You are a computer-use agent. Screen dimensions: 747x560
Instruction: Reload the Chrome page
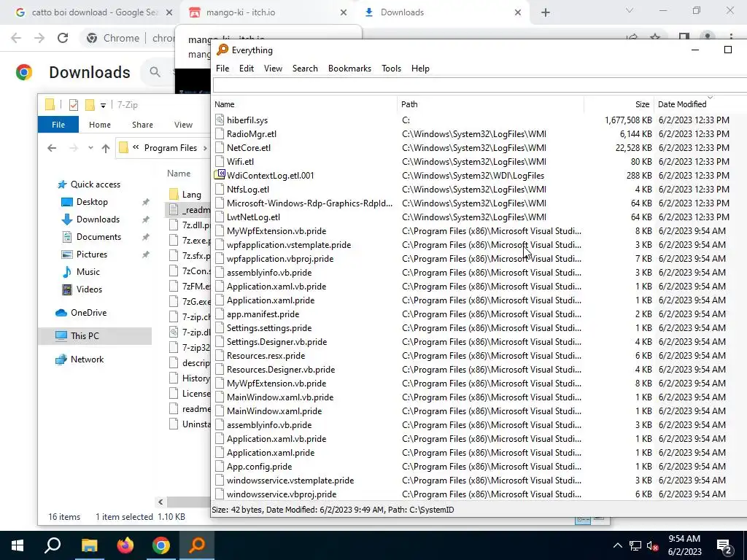click(63, 38)
